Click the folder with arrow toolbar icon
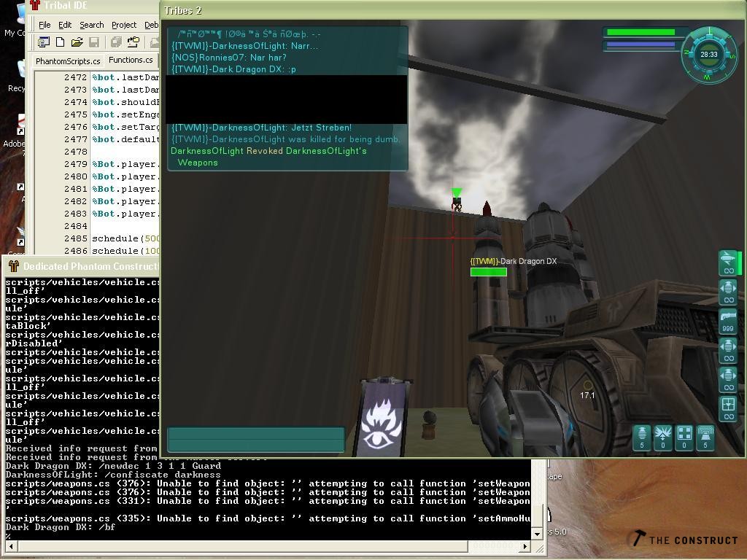This screenshot has height=560, width=747. click(x=133, y=42)
